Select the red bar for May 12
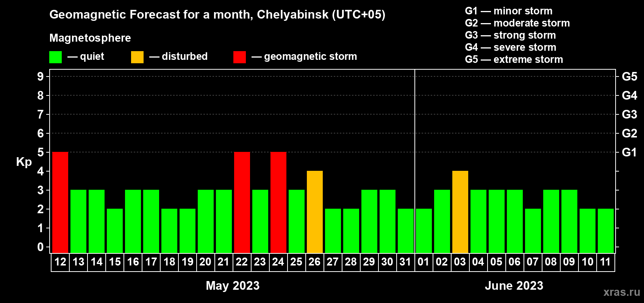Screen dimensions: 644x303 tap(60, 202)
